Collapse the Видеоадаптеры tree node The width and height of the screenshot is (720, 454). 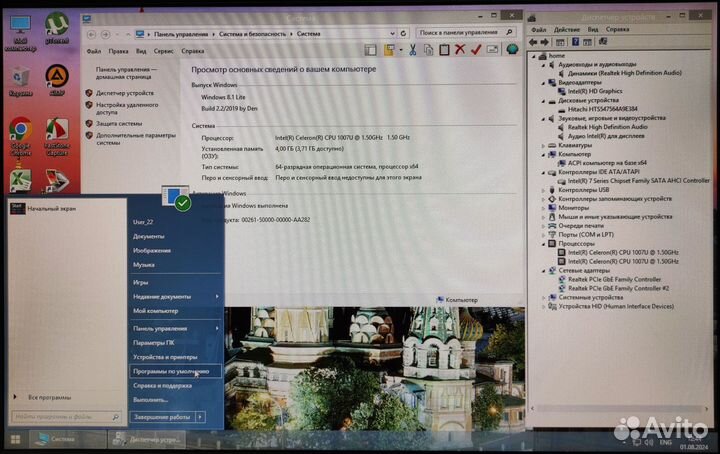pyautogui.click(x=543, y=83)
